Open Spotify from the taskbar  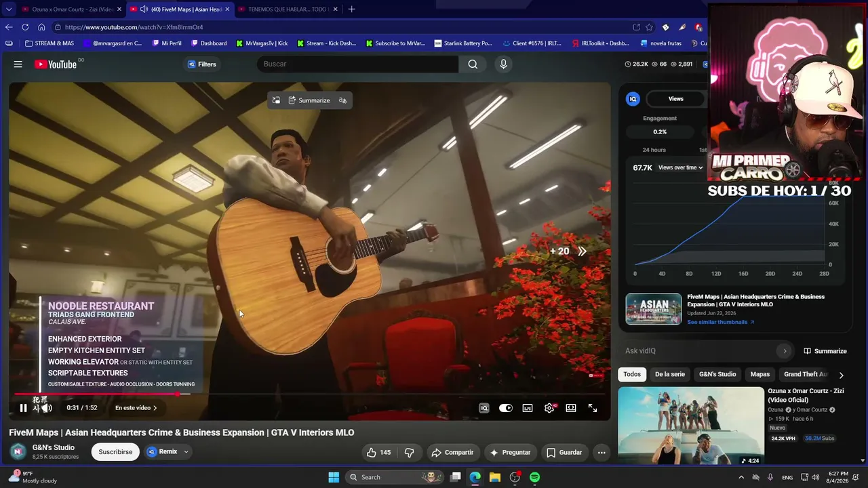[x=534, y=477]
